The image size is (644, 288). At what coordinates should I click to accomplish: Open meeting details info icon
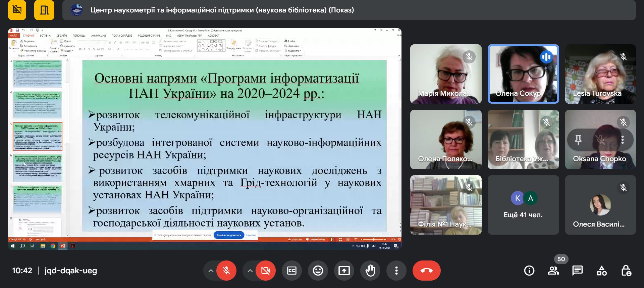pyautogui.click(x=529, y=271)
